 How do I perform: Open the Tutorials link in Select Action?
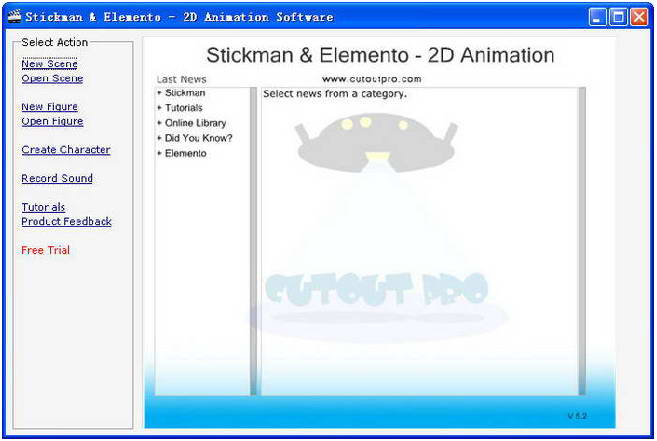click(43, 207)
